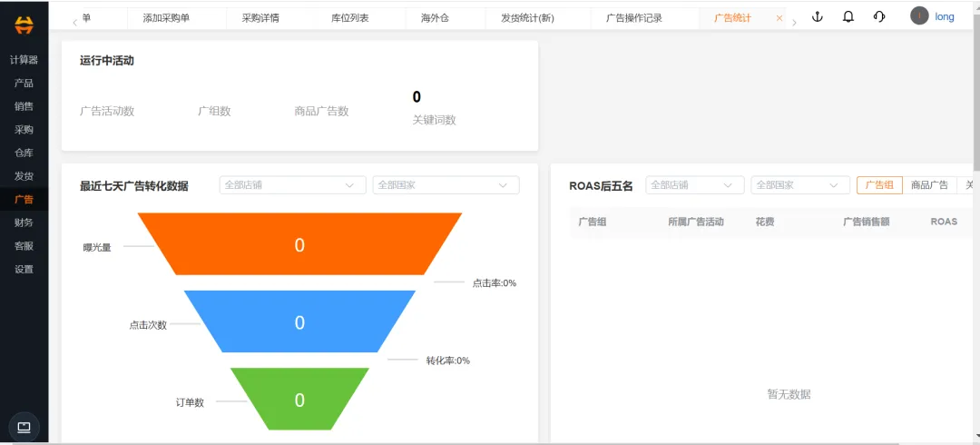
Task: Open 计算器 in the sidebar
Action: tap(24, 60)
